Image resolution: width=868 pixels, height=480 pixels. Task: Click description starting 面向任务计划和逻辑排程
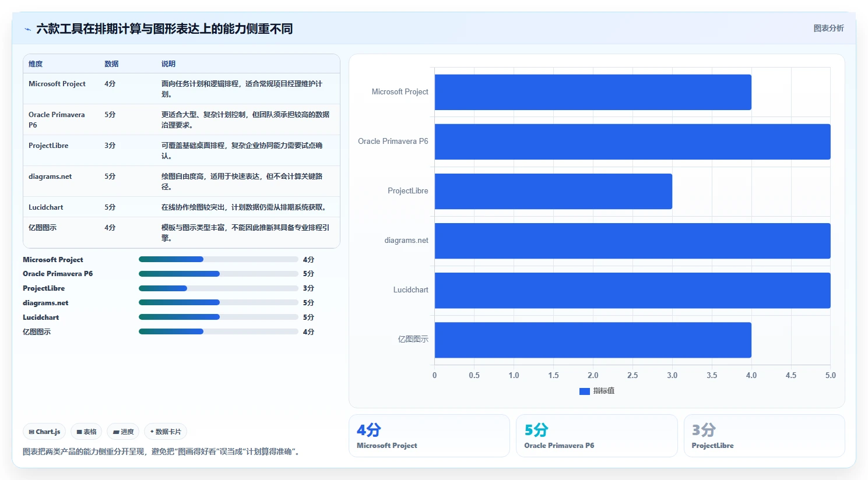point(242,89)
